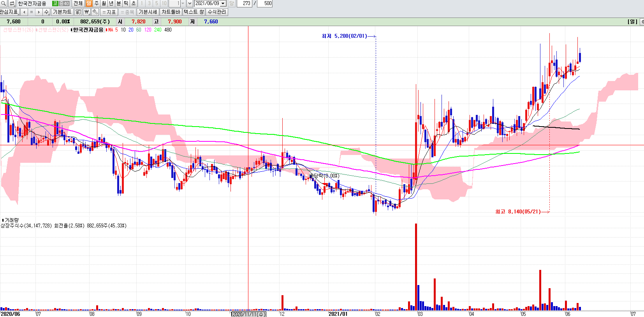Screen dimensions: 644x317
Task: Click the 수 toolbar button
Action: (x=46, y=12)
